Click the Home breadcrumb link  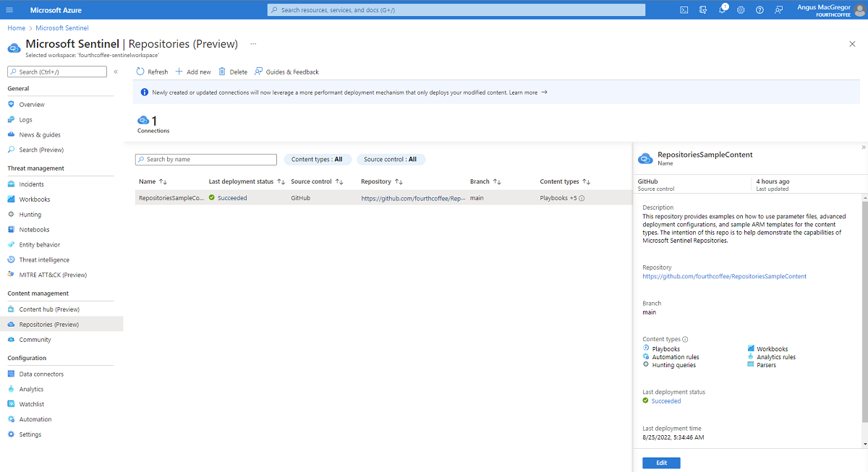(x=17, y=28)
